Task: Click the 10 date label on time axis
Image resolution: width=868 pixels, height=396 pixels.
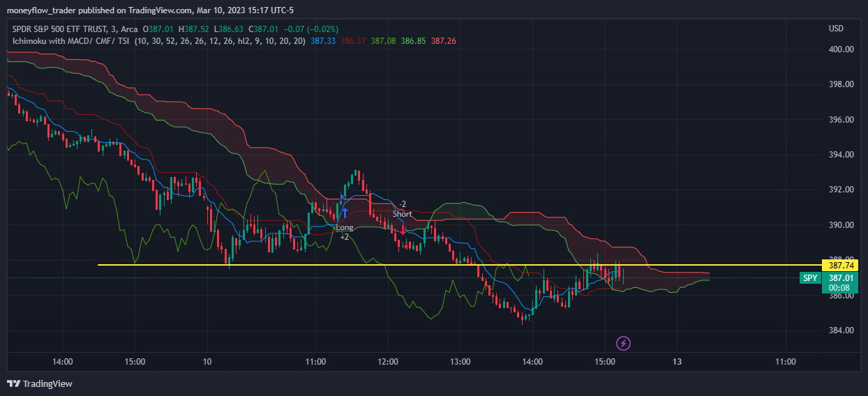Action: 207,362
